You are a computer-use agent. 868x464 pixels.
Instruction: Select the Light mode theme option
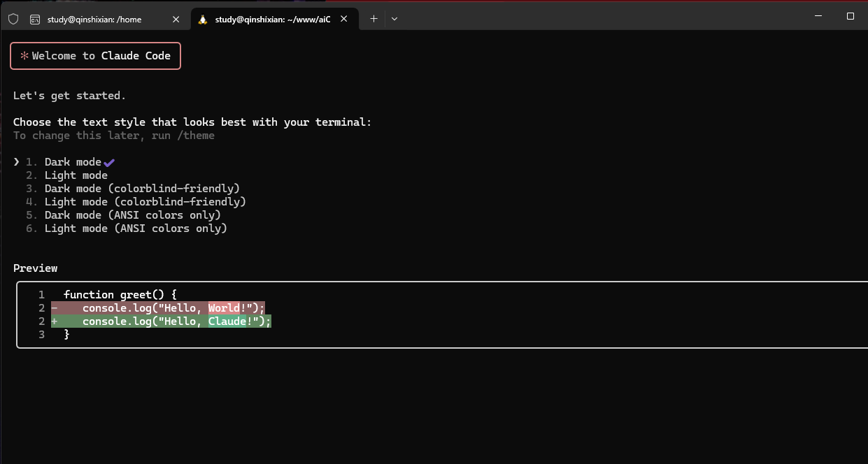tap(76, 175)
